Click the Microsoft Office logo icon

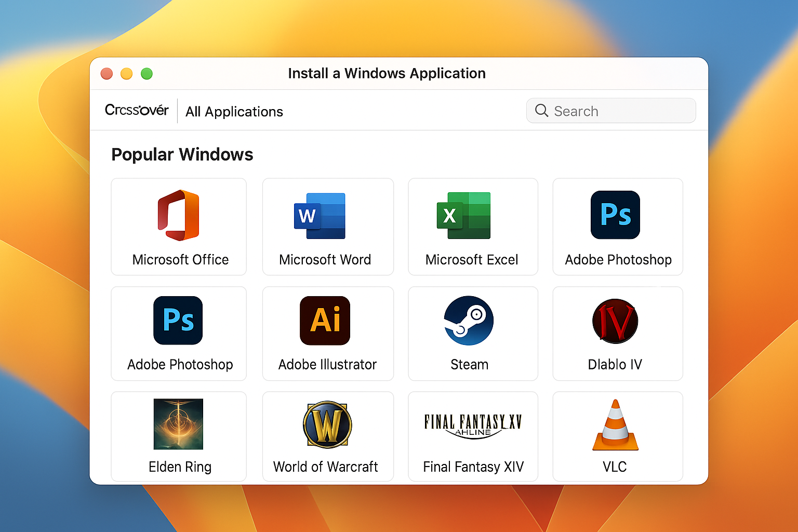(179, 215)
